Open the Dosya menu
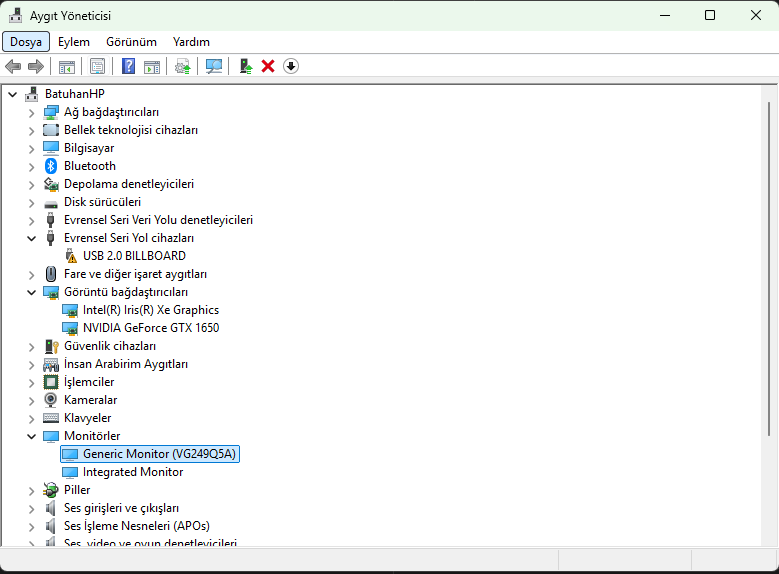Viewport: 779px width, 574px height. tap(26, 42)
